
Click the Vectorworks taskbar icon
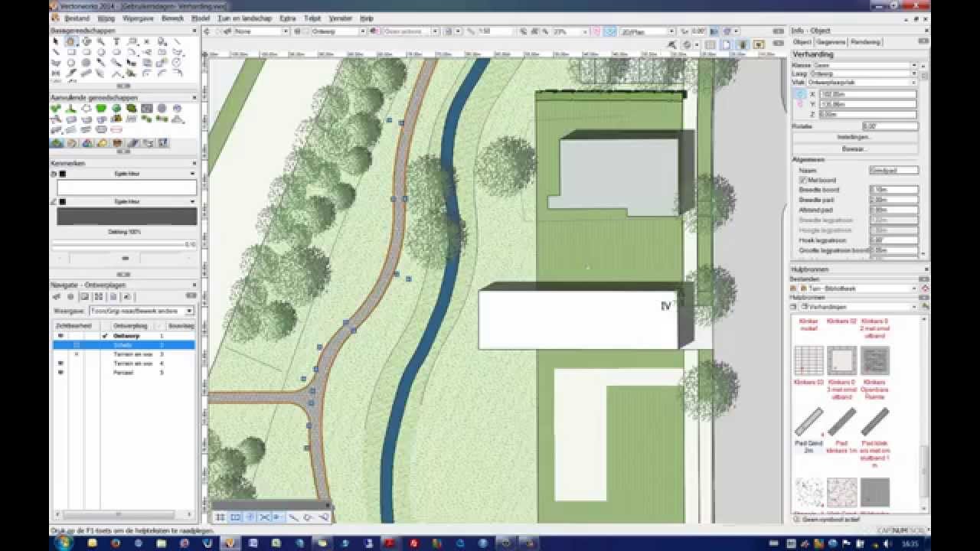(229, 543)
